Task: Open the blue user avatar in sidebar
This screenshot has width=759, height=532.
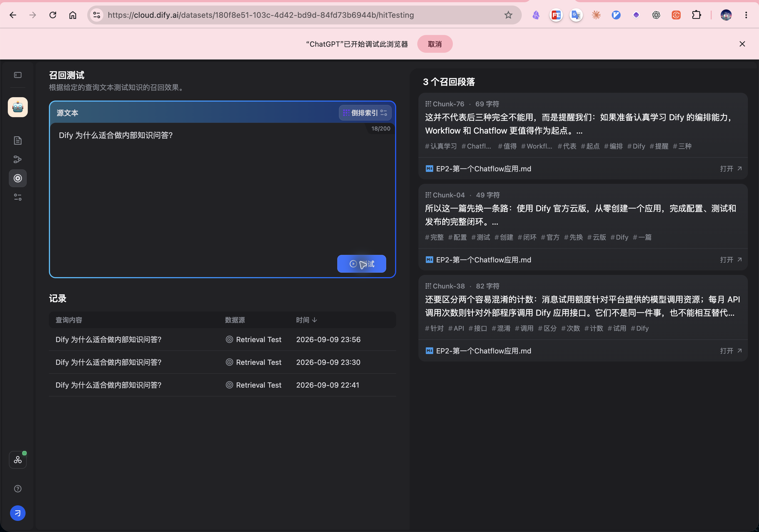Action: pyautogui.click(x=18, y=513)
